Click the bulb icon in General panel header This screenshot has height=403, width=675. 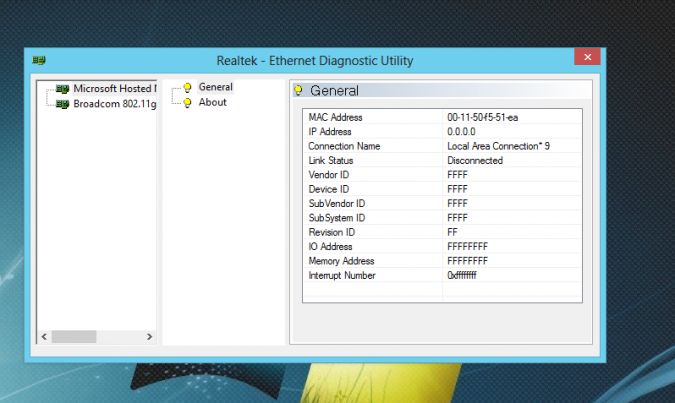point(298,90)
